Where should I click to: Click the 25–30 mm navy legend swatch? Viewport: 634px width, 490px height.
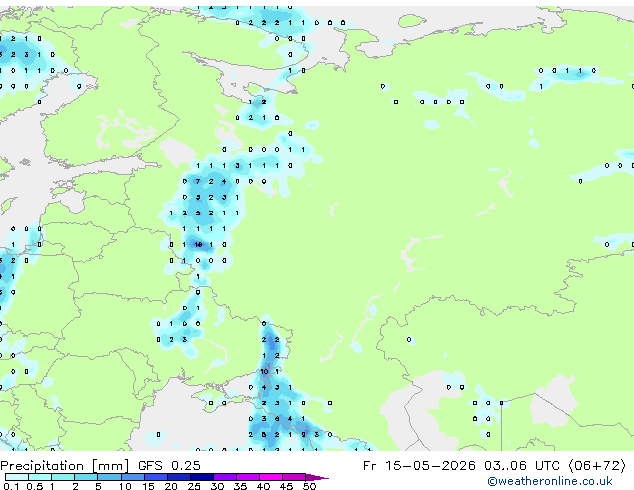202,477
